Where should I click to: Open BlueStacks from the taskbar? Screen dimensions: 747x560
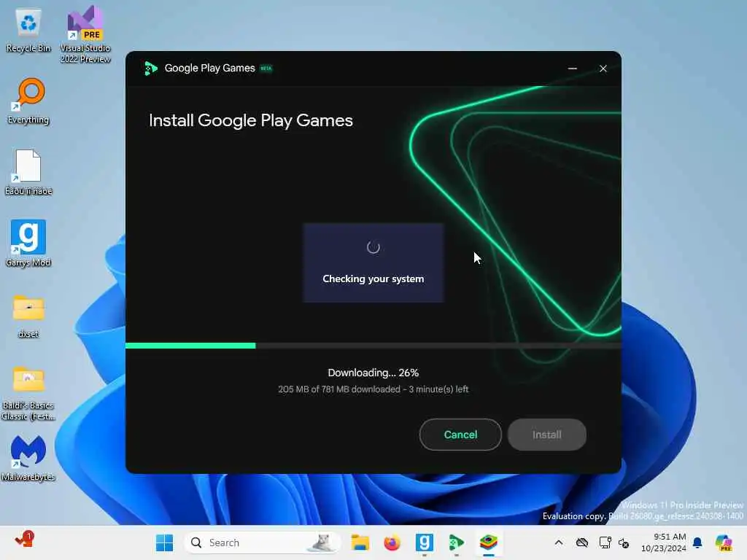[488, 542]
